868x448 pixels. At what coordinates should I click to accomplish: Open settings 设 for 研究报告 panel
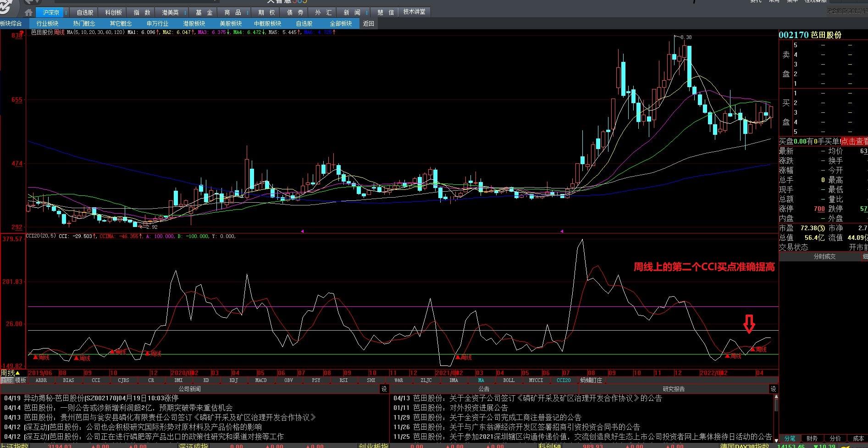(773, 389)
